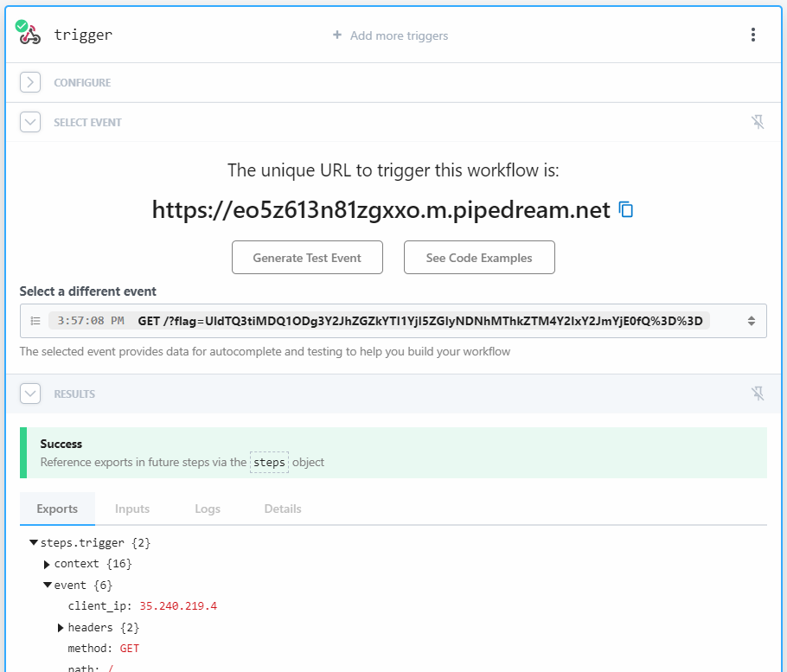787x672 pixels.
Task: Switch to the Exports tab
Action: coord(57,509)
